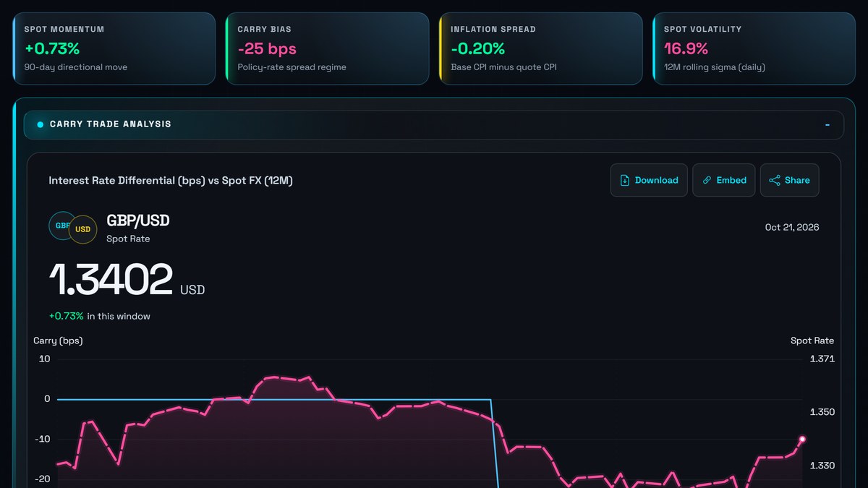Click the Policy-rate spread regime caption
Image resolution: width=868 pixels, height=488 pixels.
tap(292, 67)
